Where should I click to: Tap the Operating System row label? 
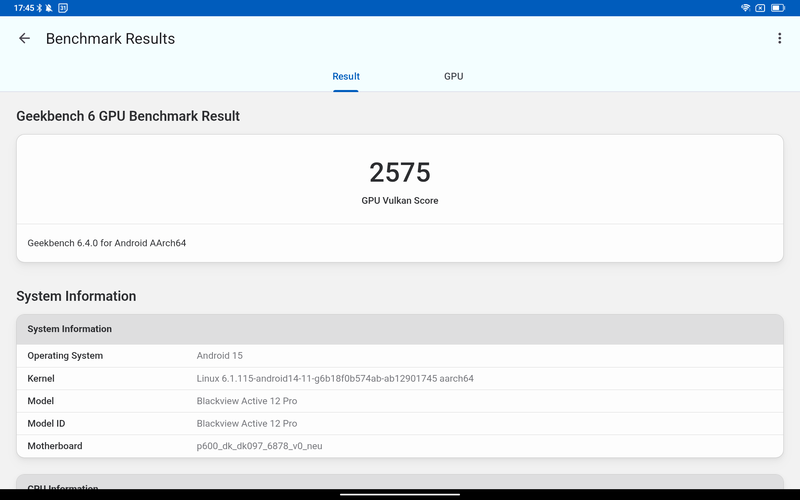(65, 356)
